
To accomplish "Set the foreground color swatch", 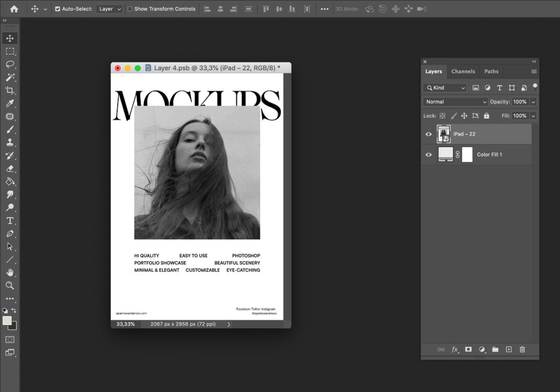I will pyautogui.click(x=7, y=320).
